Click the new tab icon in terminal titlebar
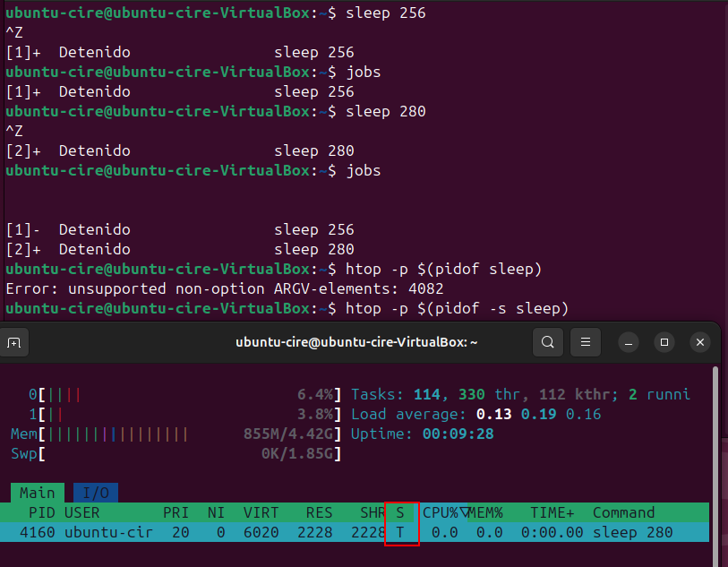The image size is (728, 567). (x=14, y=342)
